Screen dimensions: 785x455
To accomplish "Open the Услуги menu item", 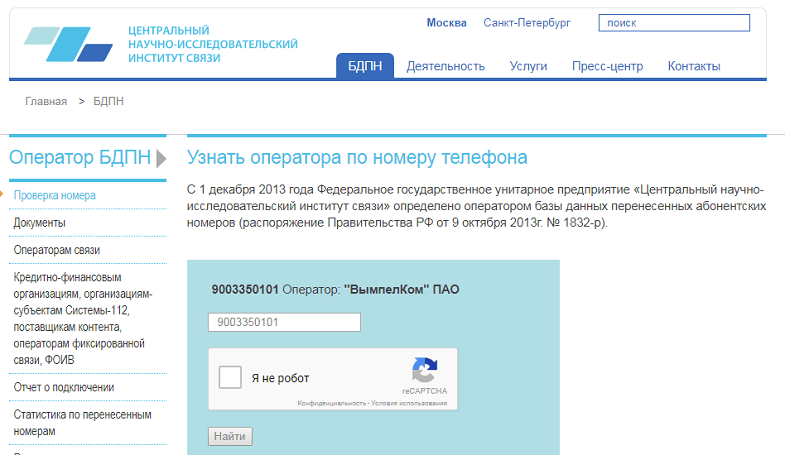I will (528, 66).
